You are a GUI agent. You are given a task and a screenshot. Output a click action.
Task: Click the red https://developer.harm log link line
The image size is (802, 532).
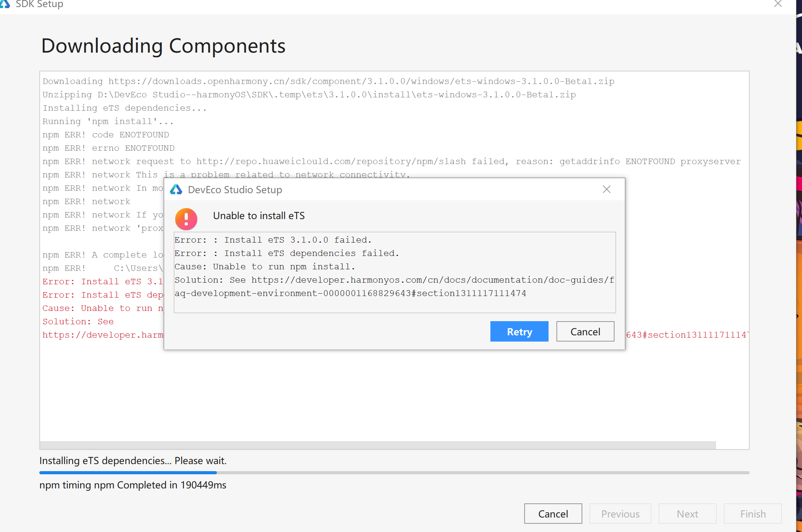(103, 335)
